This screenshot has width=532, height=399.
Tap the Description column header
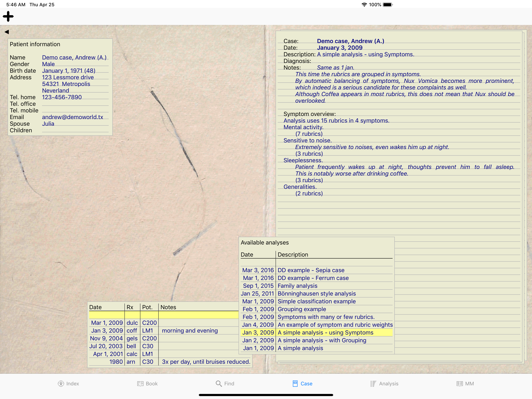tap(293, 255)
